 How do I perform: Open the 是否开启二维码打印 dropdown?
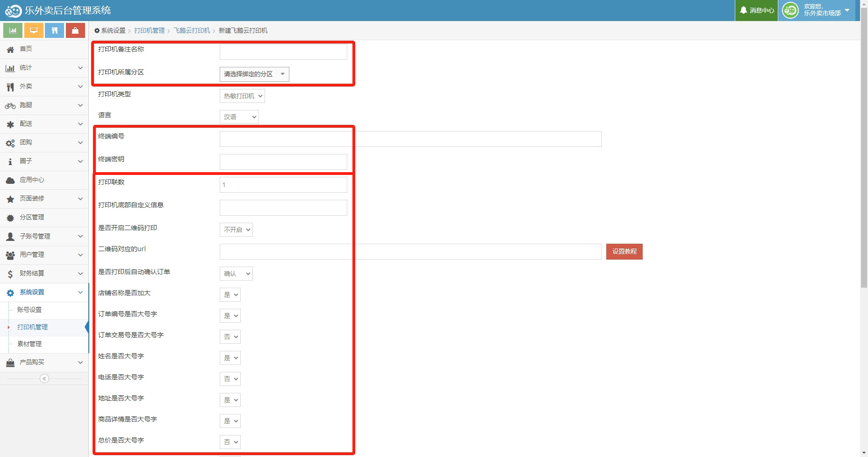[236, 230]
